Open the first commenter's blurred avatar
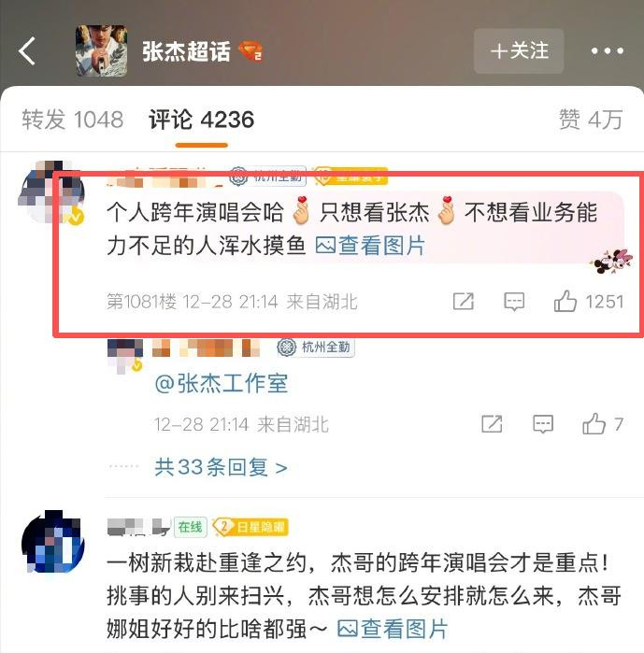Image resolution: width=644 pixels, height=653 pixels. (x=51, y=192)
